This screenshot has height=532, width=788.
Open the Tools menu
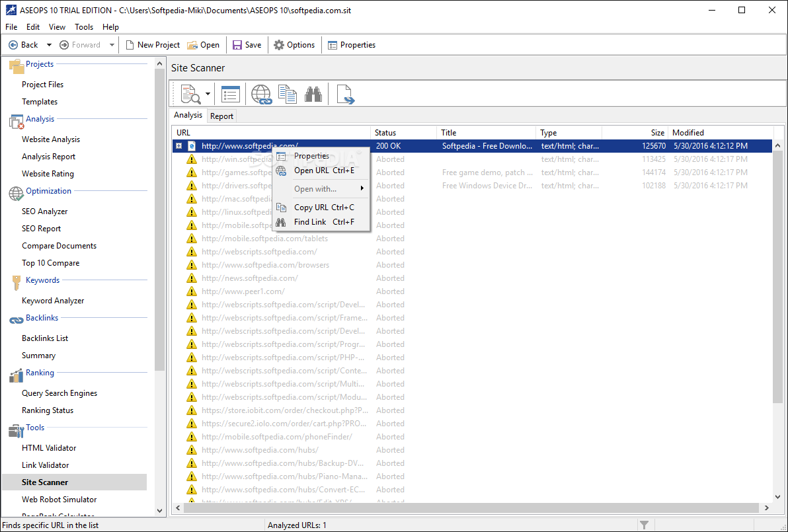pos(84,26)
